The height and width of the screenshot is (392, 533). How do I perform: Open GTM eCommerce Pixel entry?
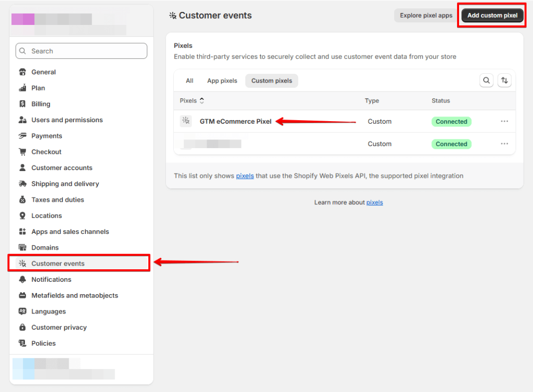click(x=236, y=121)
